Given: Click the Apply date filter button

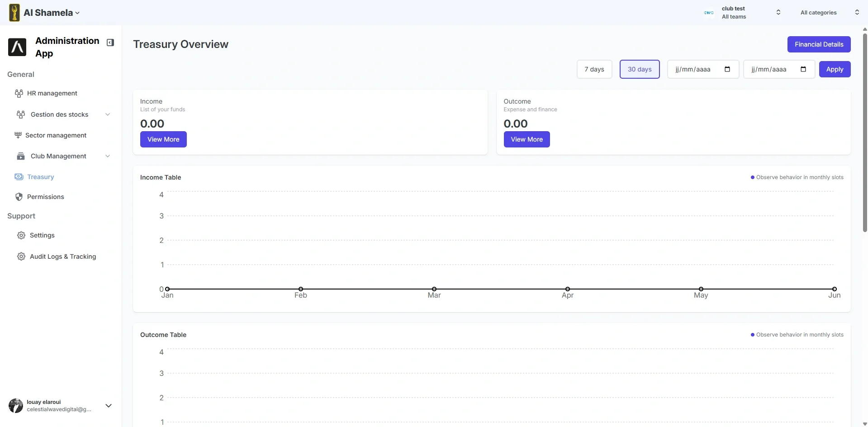Looking at the screenshot, I should (x=835, y=69).
